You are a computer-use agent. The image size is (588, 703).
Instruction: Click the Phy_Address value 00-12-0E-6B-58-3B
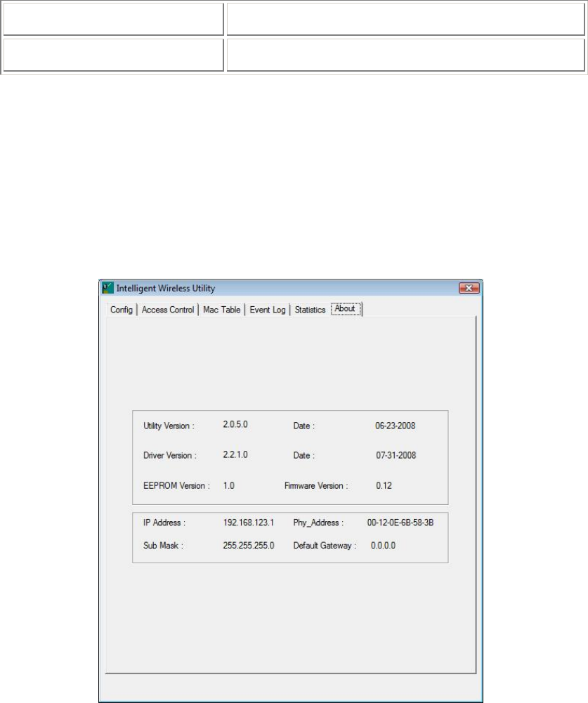click(400, 523)
